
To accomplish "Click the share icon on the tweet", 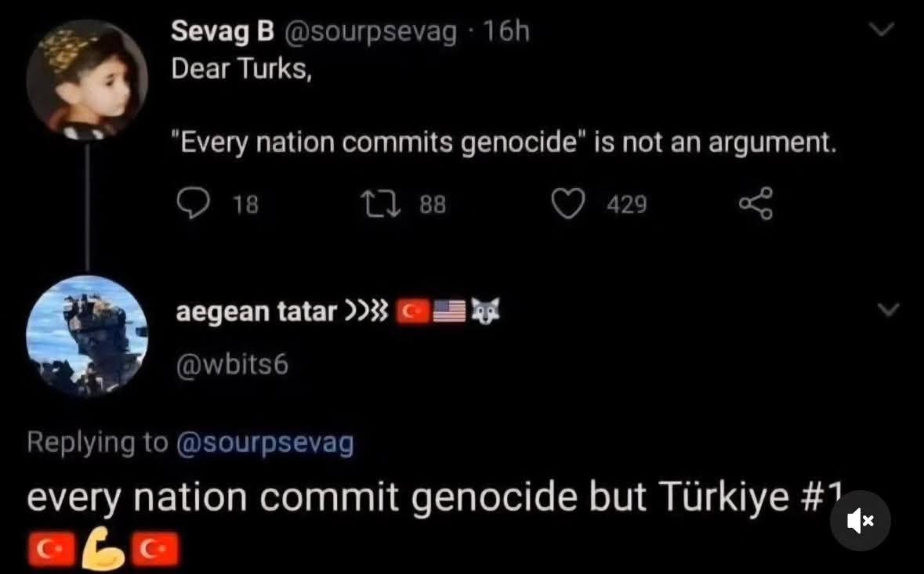I will click(x=756, y=204).
